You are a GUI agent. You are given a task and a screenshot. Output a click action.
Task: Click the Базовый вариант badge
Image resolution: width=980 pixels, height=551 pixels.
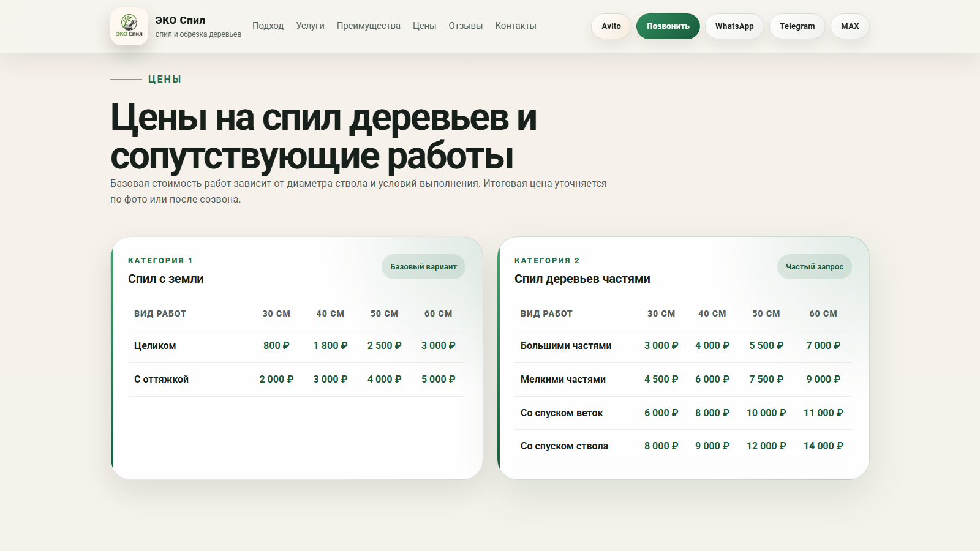[x=423, y=266]
